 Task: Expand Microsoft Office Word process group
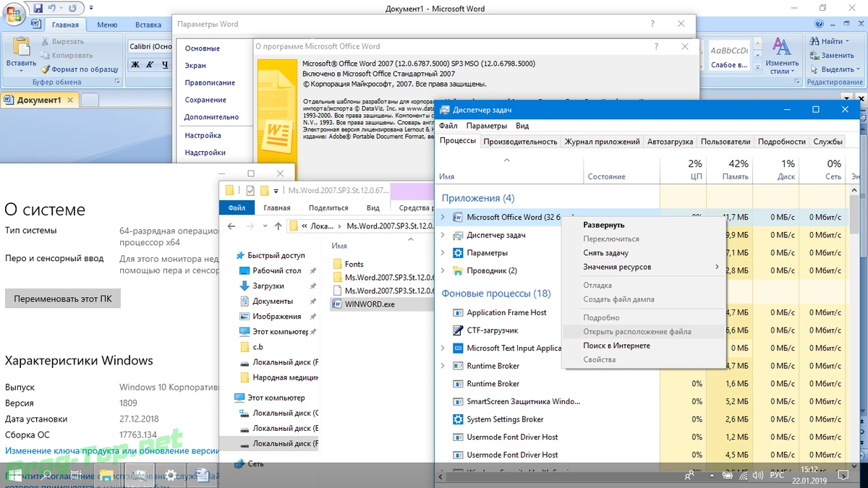click(443, 217)
